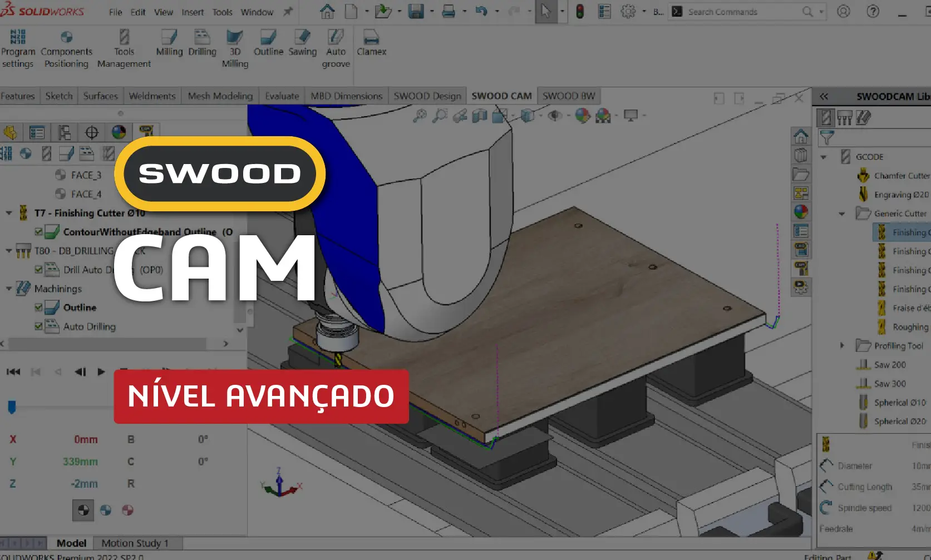Screen dimensions: 931x560
Task: Click the Rebuild traffic light icon
Action: coord(580,11)
